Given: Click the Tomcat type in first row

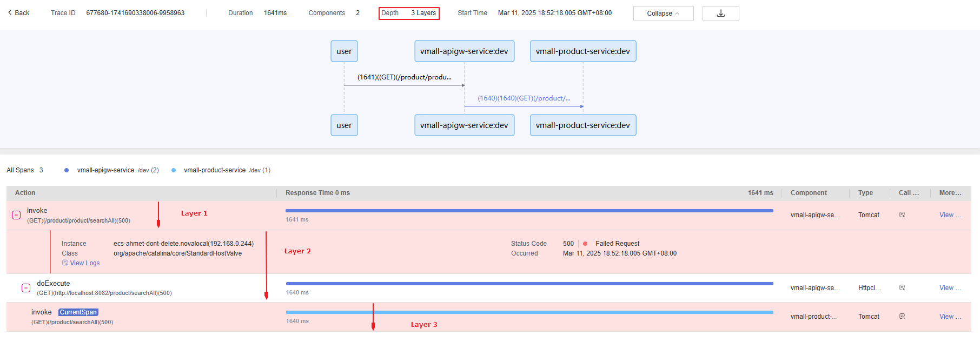Looking at the screenshot, I should (x=869, y=215).
